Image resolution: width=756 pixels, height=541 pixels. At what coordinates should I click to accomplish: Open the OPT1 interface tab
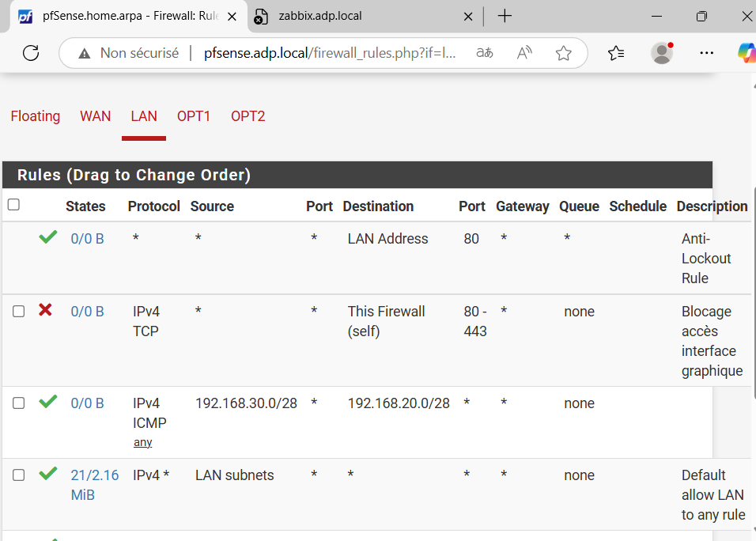(x=194, y=116)
